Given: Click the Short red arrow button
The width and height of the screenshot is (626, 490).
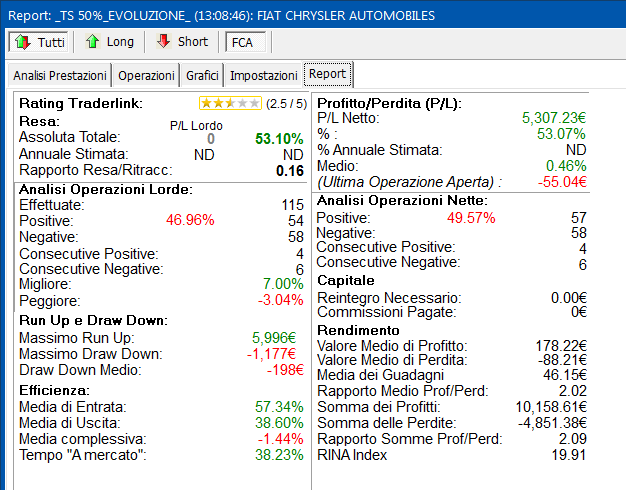Looking at the screenshot, I should tap(182, 42).
